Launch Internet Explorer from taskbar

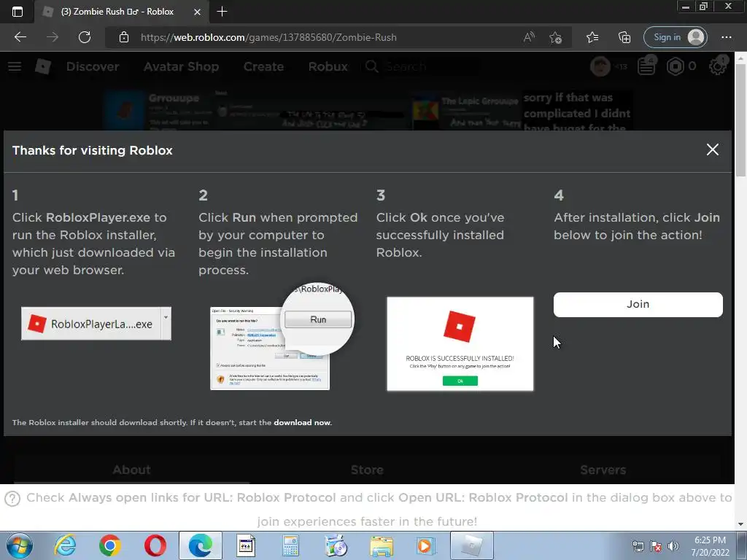click(x=65, y=545)
